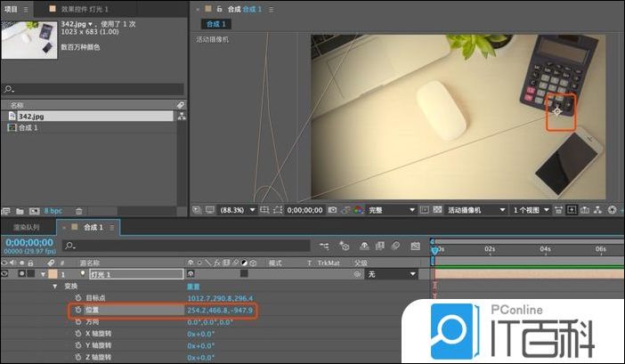Click the 目标点 stopwatch icon

[77, 298]
